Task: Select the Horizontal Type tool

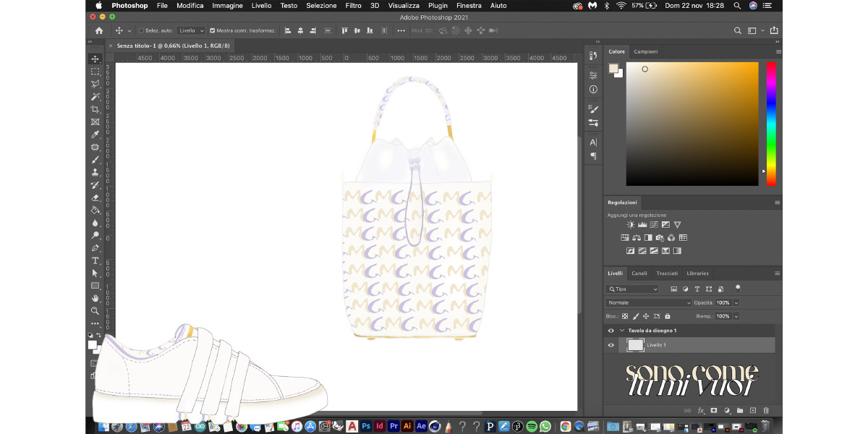Action: [x=95, y=260]
